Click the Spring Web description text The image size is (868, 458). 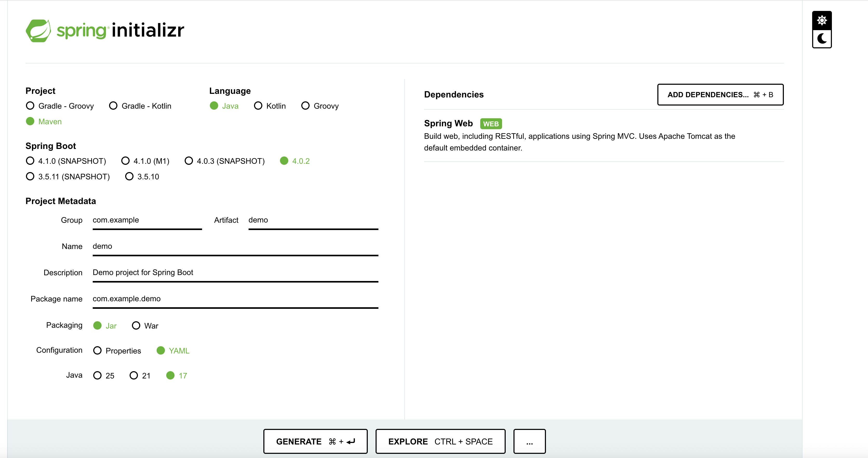pos(579,142)
